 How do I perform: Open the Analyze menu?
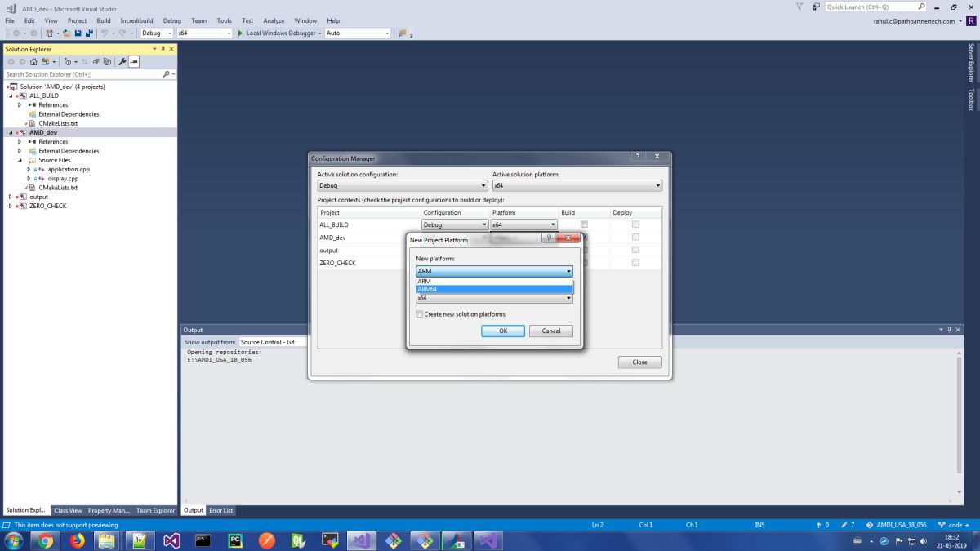[274, 20]
